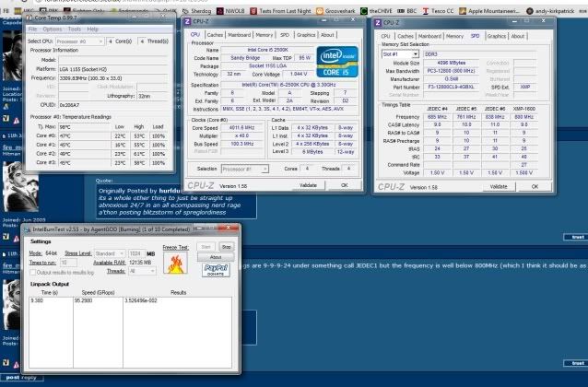
Task: Open the Options menu in Core Temp
Action: pos(53,29)
